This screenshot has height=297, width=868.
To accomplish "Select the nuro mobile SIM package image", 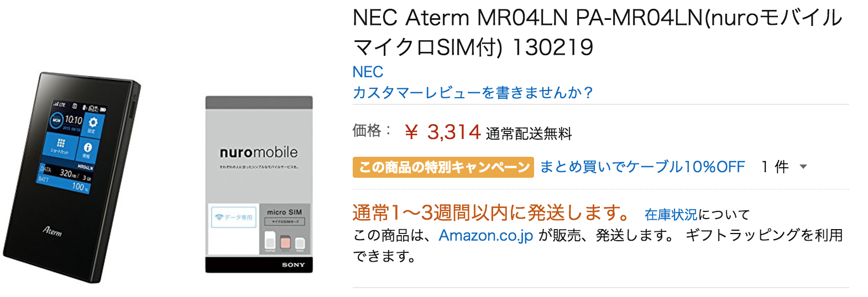I will 259,184.
